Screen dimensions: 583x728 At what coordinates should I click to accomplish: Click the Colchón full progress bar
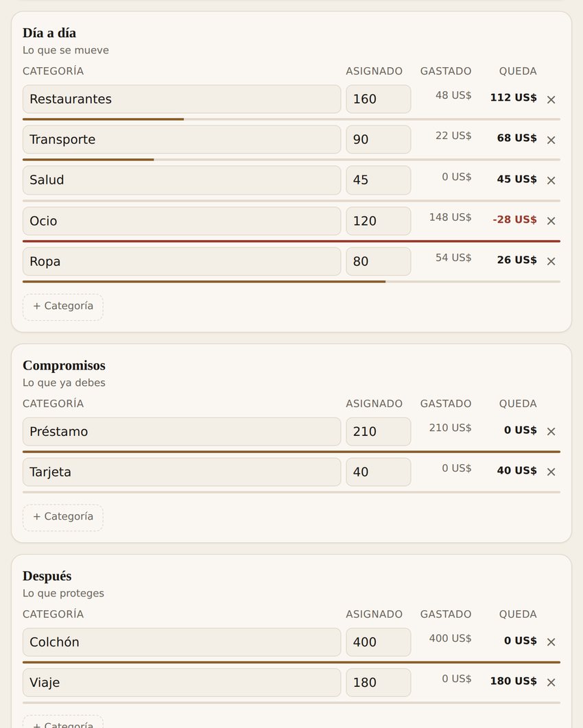tap(291, 662)
